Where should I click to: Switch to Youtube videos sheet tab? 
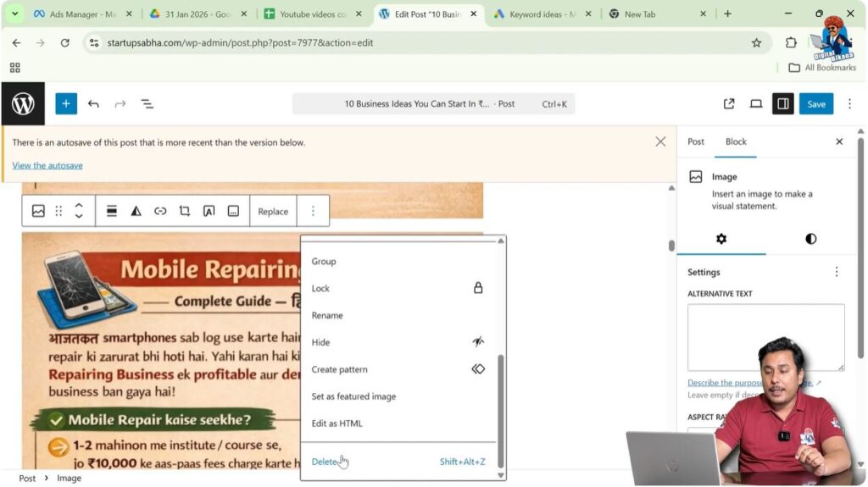[313, 14]
